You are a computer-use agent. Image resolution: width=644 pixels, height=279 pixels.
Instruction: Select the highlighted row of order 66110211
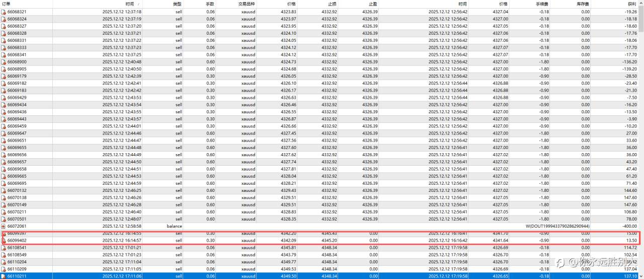(318, 276)
